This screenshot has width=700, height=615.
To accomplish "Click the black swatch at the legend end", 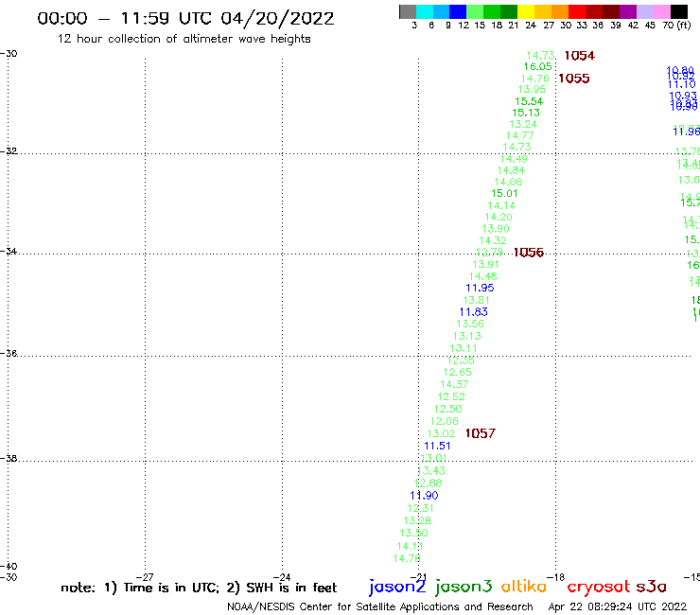I will point(679,11).
